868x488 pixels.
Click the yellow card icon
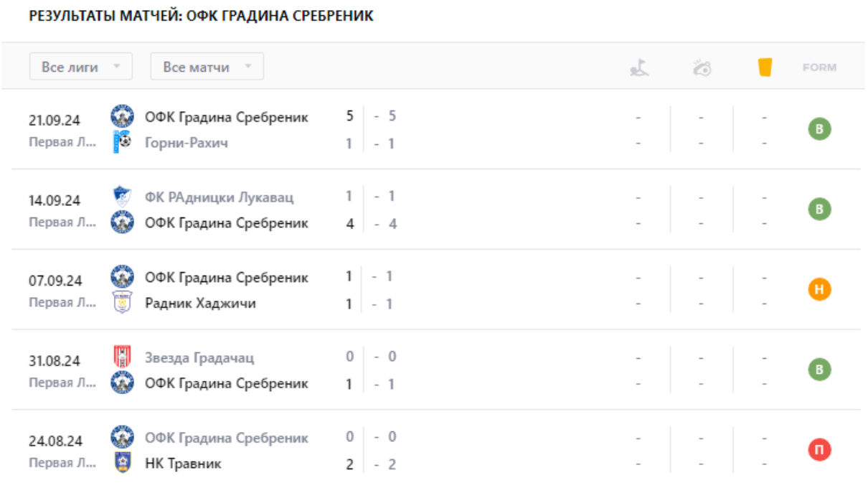765,67
